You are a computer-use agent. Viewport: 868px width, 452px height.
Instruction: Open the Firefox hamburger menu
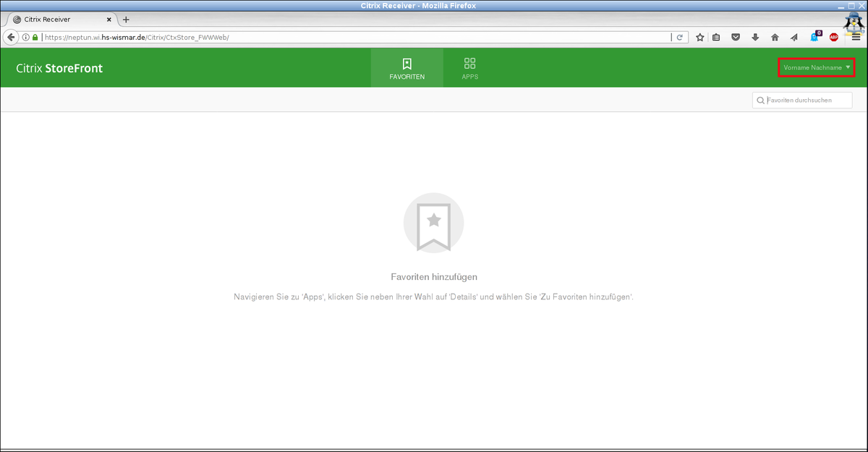click(x=856, y=37)
